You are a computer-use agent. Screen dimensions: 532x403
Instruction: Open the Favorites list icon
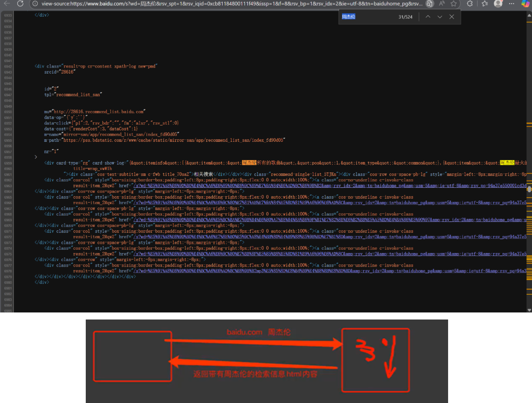point(484,4)
